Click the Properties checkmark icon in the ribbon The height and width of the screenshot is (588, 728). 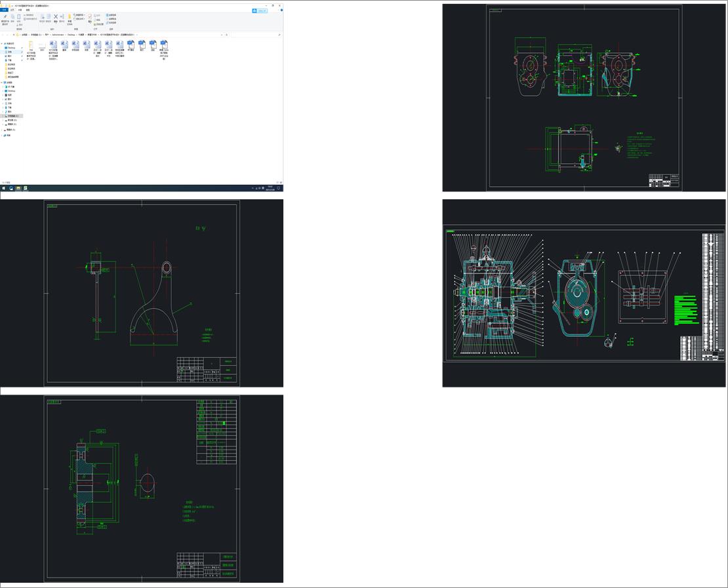90,16
